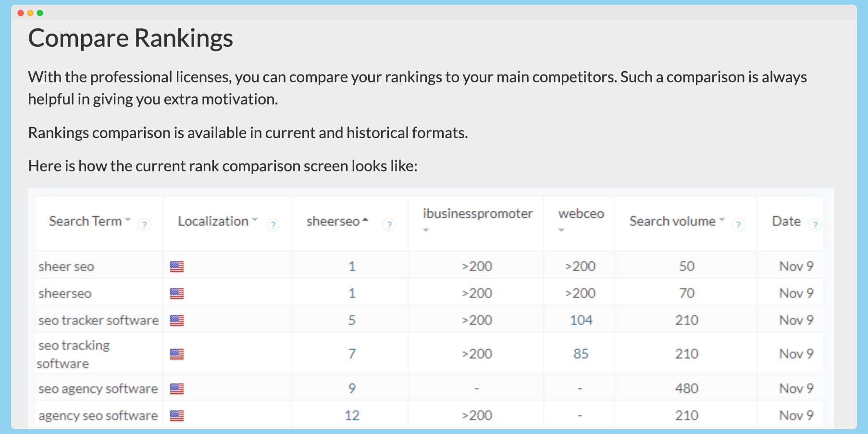
Task: Open help icon beside Date header
Action: point(815,225)
